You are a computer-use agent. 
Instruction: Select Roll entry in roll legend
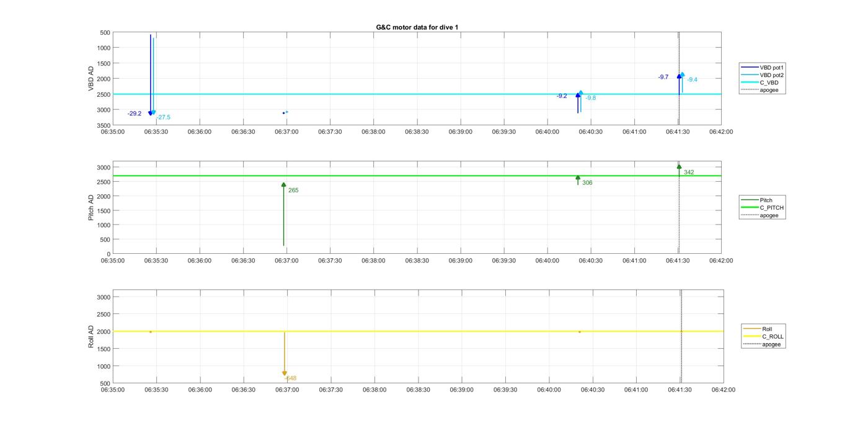click(758, 329)
